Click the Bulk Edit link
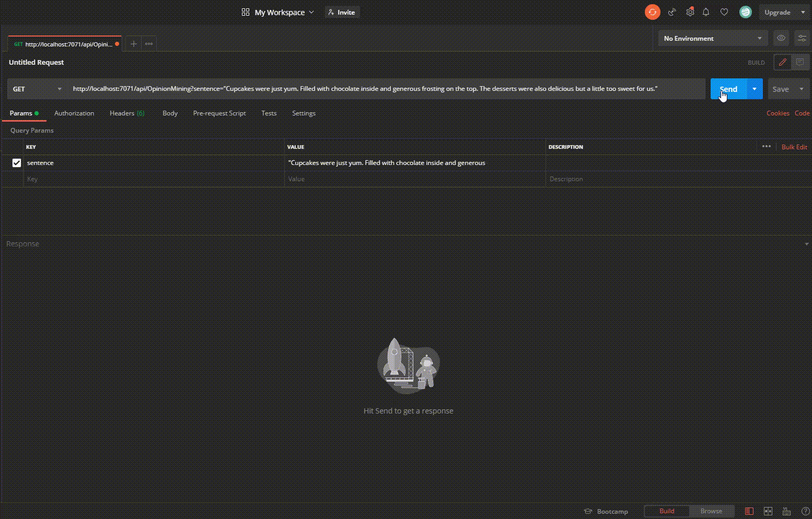Screen dimensions: 812x519 [x=794, y=147]
